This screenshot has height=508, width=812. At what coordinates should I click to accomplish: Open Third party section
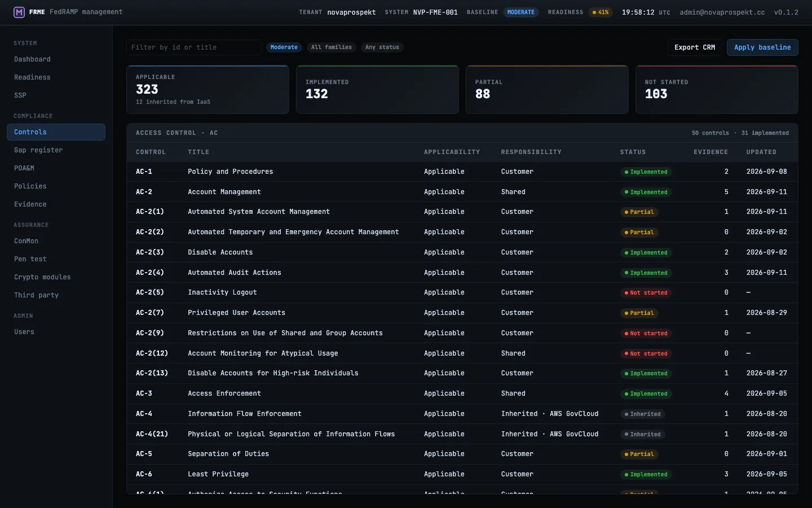coord(56,295)
